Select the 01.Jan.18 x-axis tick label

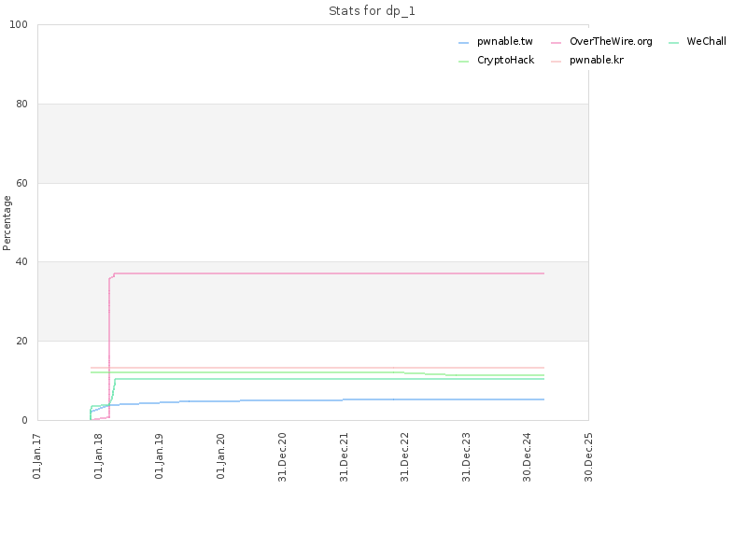pyautogui.click(x=99, y=455)
